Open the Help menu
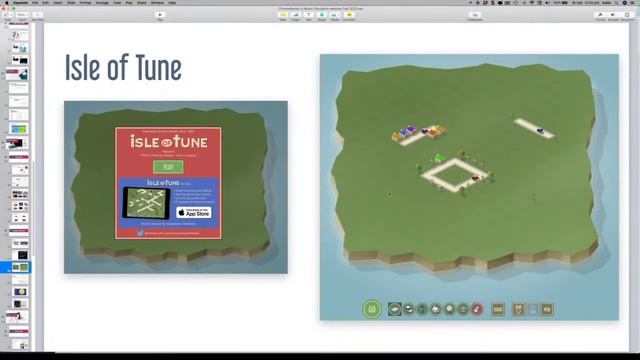This screenshot has height=360, width=640. point(172,3)
